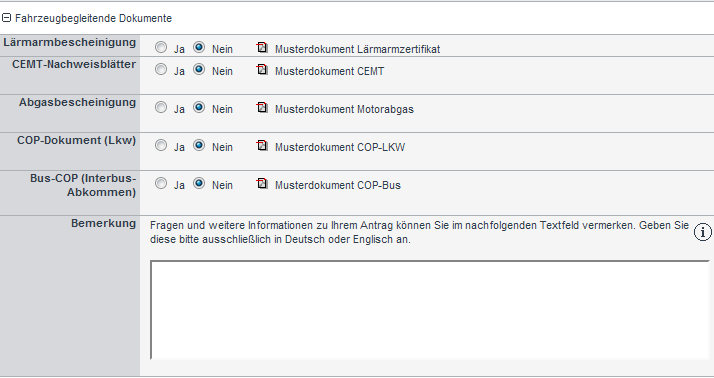Select Ja for COP-Dokument (Lkw)

161,145
